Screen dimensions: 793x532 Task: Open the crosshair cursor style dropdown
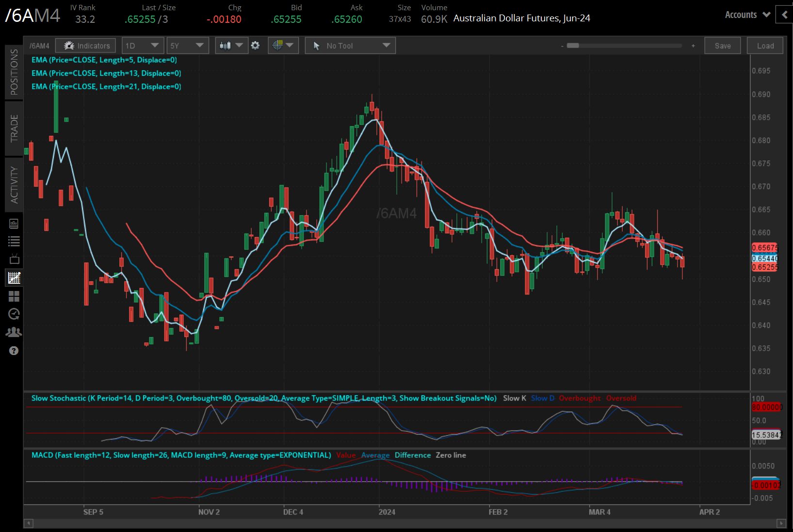coord(283,46)
